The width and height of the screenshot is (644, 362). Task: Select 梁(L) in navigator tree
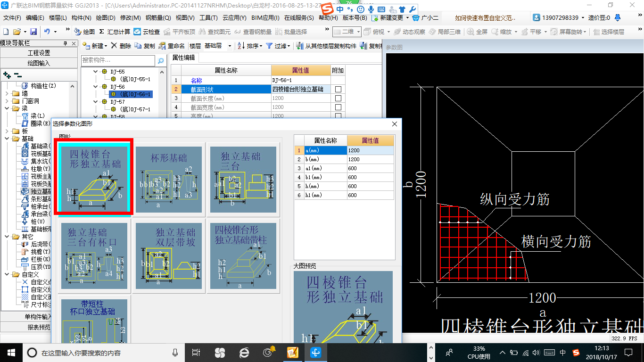click(33, 116)
